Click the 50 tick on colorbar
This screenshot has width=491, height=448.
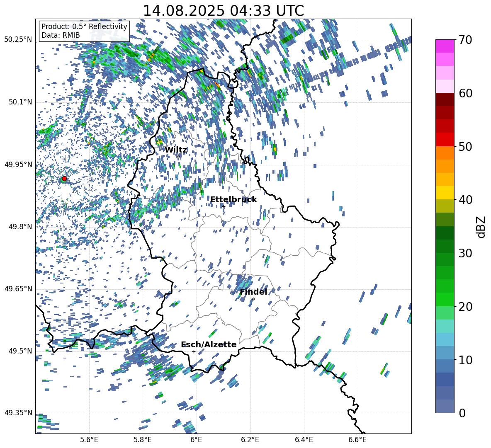[x=465, y=147]
